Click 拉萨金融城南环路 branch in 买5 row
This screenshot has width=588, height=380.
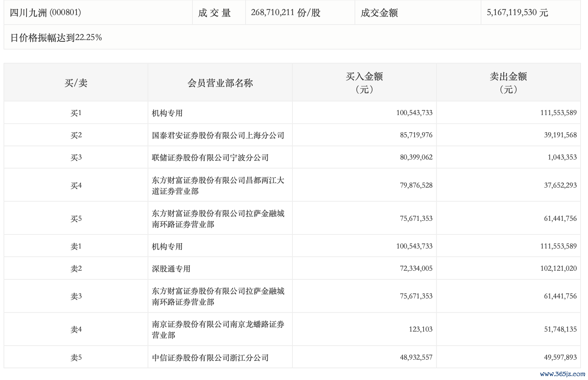click(x=218, y=219)
